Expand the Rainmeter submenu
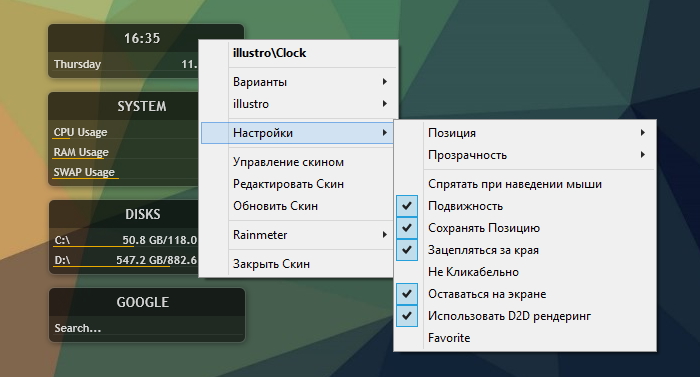 tap(298, 235)
